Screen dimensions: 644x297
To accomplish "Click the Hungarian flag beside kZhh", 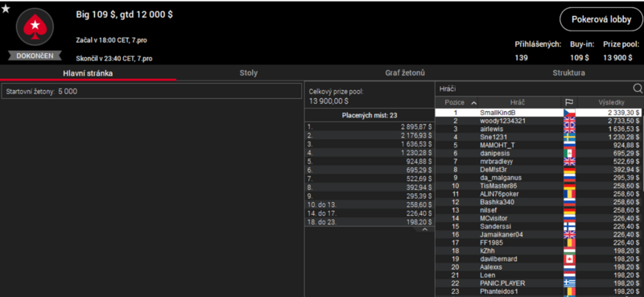I will pyautogui.click(x=569, y=250).
